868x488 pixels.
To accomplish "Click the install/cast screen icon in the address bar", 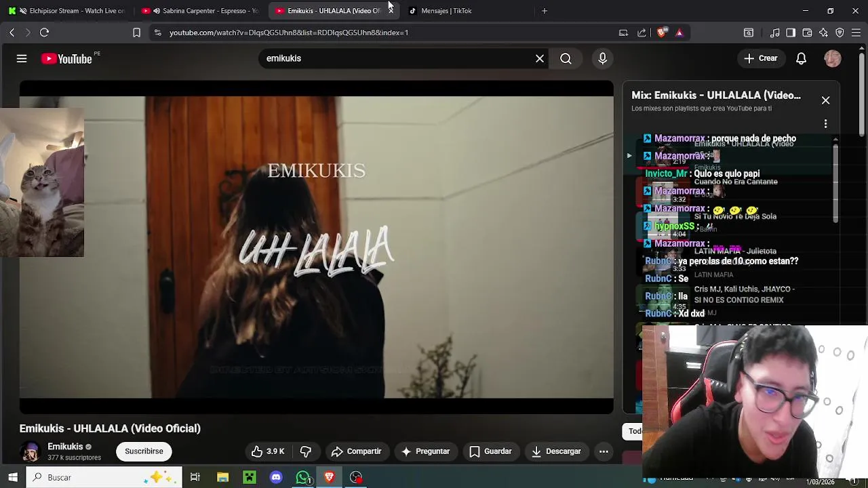I will (623, 33).
